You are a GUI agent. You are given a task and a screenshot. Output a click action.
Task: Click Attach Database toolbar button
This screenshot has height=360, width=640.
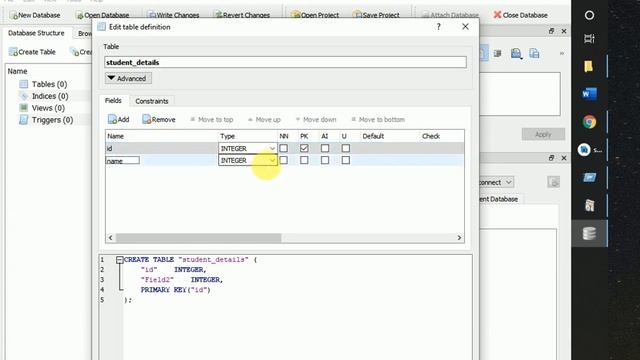click(450, 15)
